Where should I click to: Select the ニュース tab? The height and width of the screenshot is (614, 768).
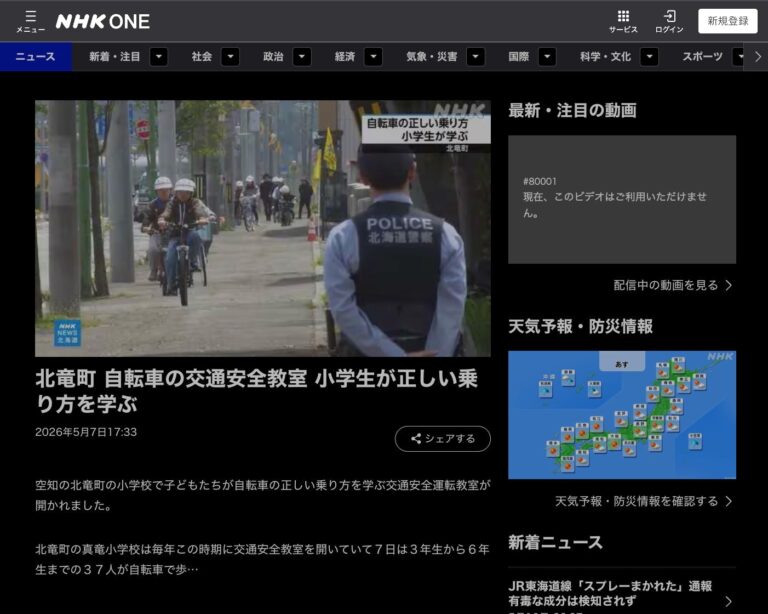click(36, 57)
